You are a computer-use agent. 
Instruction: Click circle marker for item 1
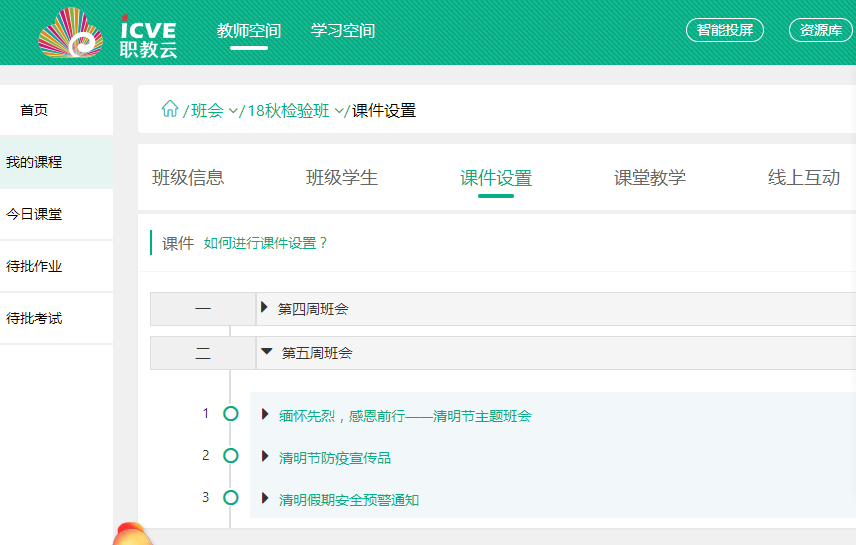pos(231,414)
